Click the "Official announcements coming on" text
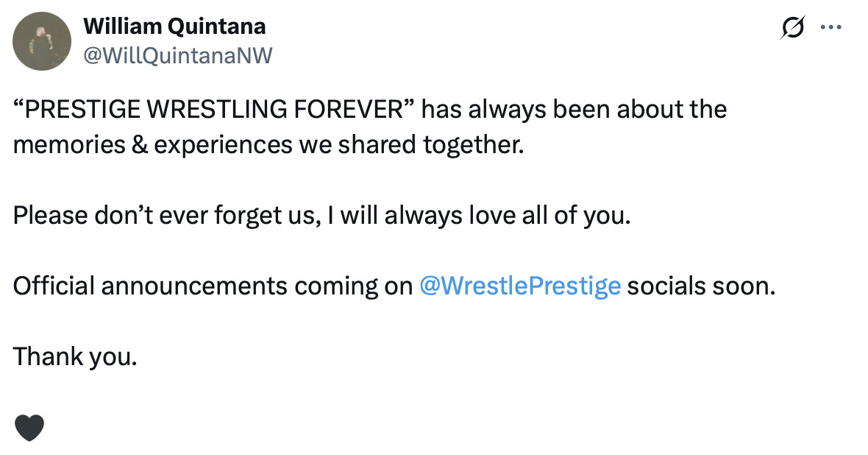 pos(213,286)
